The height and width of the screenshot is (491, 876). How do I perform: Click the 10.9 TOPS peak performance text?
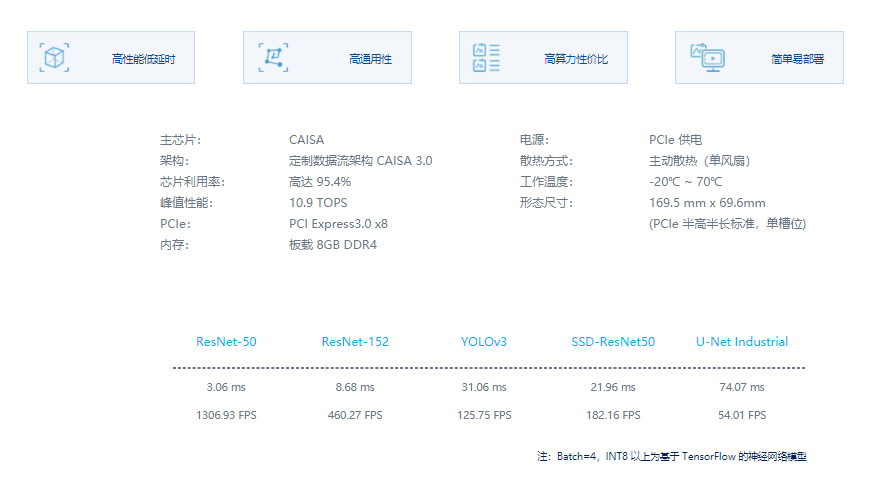click(x=318, y=203)
